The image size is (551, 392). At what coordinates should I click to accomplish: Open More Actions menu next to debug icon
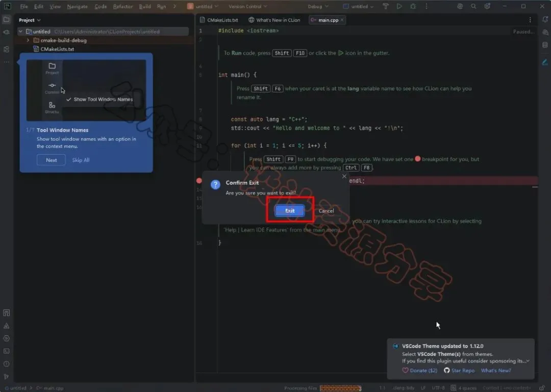(426, 6)
